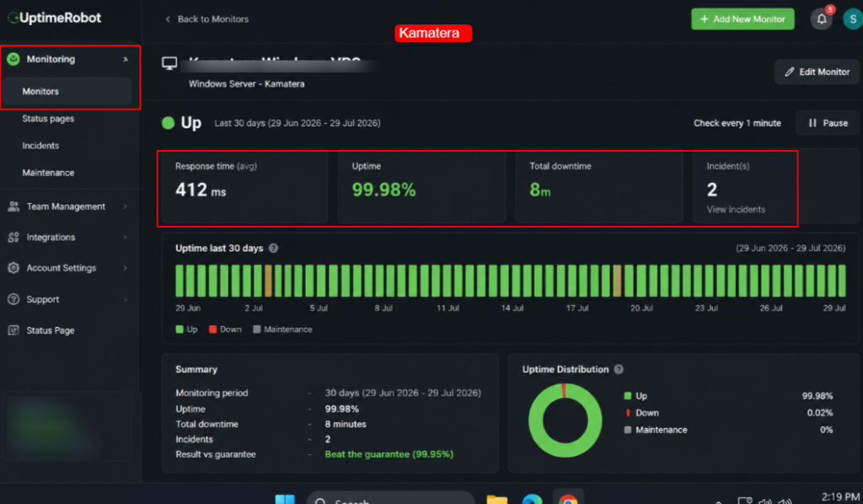Open Incidents in the sidebar
863x504 pixels.
click(40, 145)
